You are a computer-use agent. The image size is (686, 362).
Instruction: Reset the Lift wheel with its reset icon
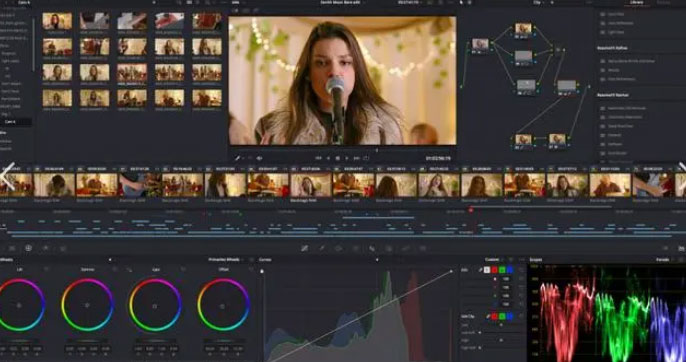coord(46,270)
